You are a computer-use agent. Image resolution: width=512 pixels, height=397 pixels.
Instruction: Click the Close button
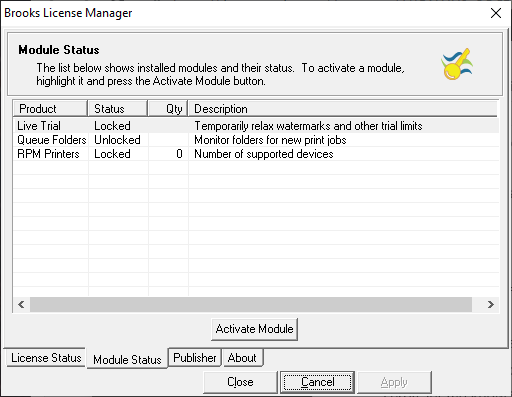coord(240,382)
